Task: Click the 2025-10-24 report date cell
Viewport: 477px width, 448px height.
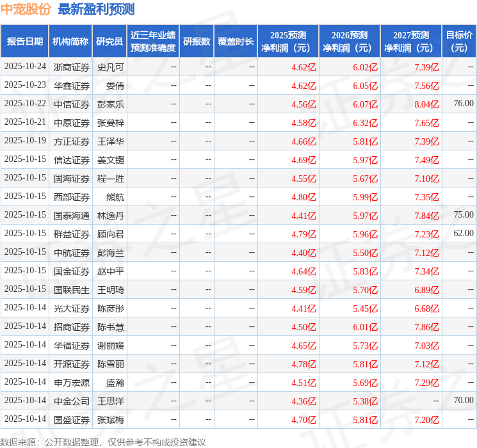Action: point(25,67)
